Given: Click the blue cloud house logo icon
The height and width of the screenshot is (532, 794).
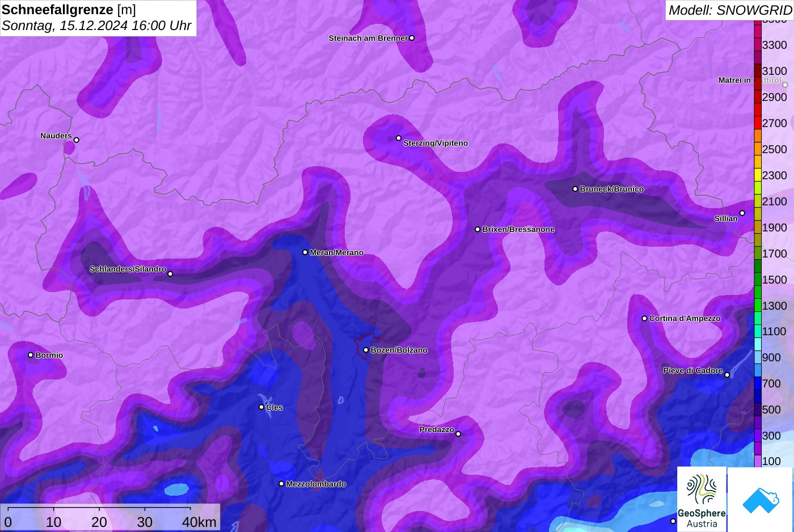Looking at the screenshot, I should coord(761,500).
